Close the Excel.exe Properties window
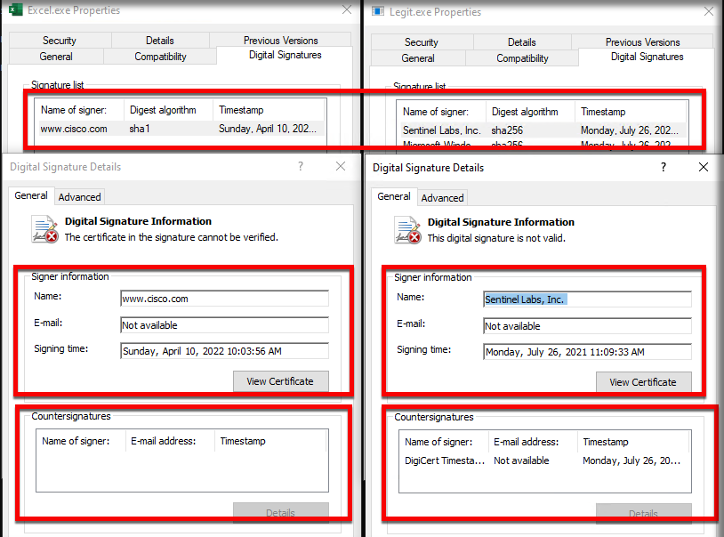724x537 pixels. point(347,9)
